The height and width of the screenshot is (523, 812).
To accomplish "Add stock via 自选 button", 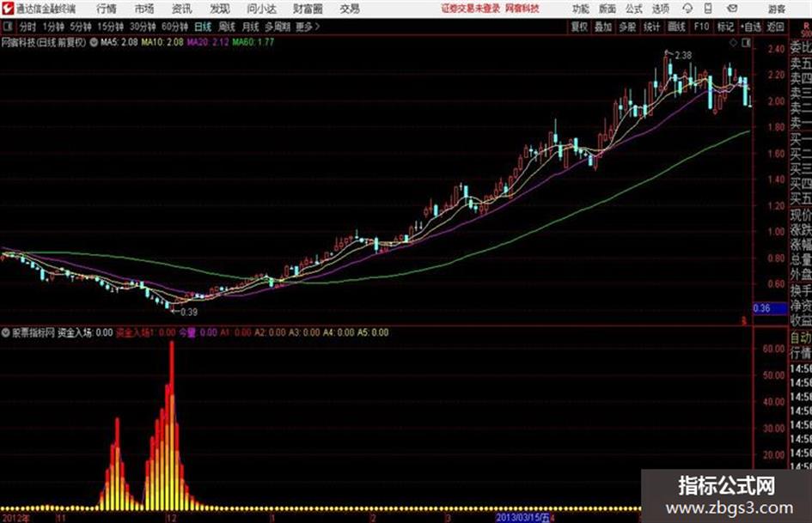I will tap(751, 27).
